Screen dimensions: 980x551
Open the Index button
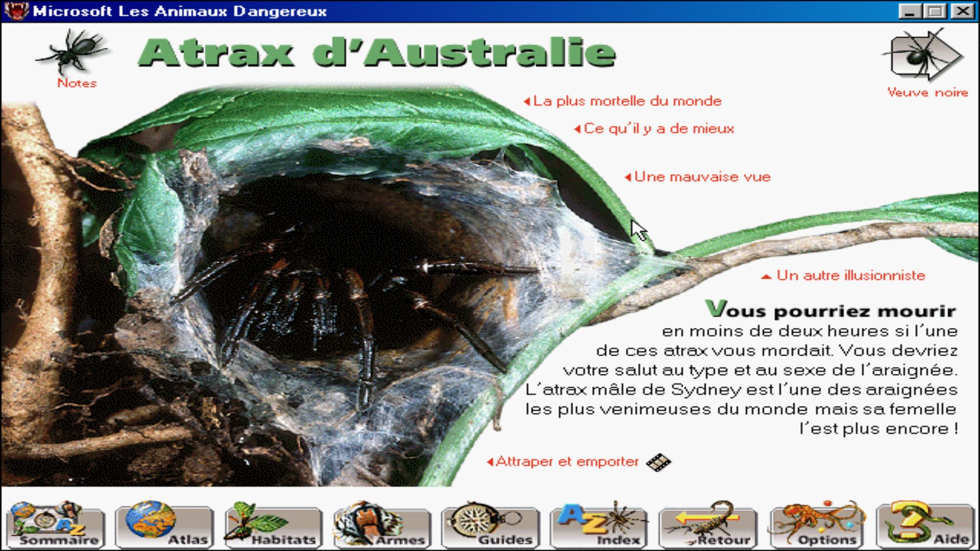tap(599, 525)
